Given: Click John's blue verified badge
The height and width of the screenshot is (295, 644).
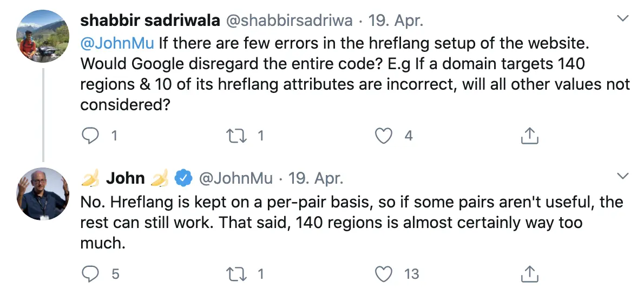Looking at the screenshot, I should point(184,178).
